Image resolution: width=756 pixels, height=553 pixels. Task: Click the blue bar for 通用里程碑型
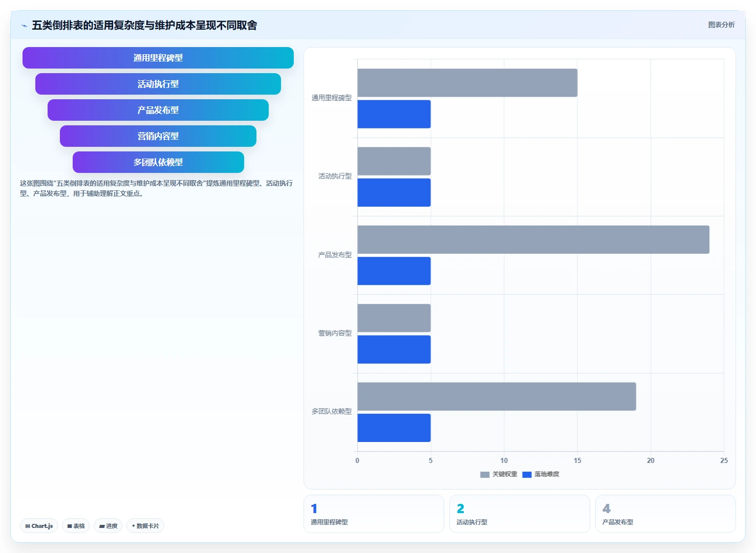(394, 114)
